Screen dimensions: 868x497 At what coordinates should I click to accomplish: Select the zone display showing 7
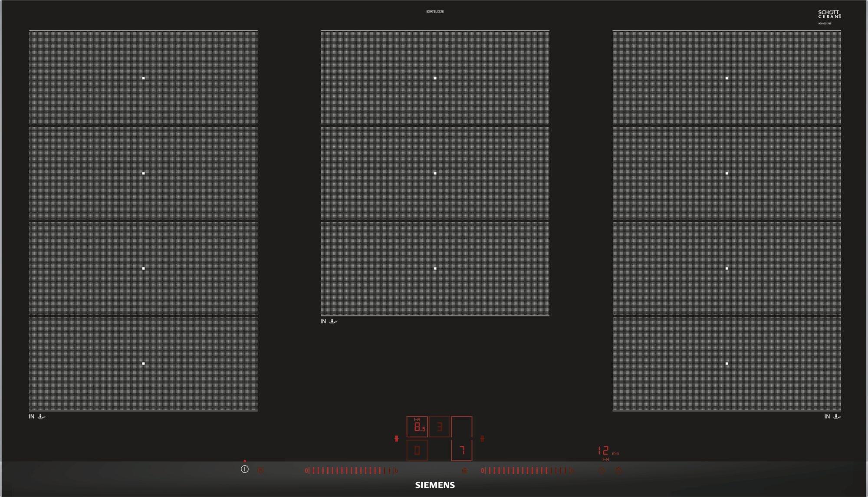(462, 451)
